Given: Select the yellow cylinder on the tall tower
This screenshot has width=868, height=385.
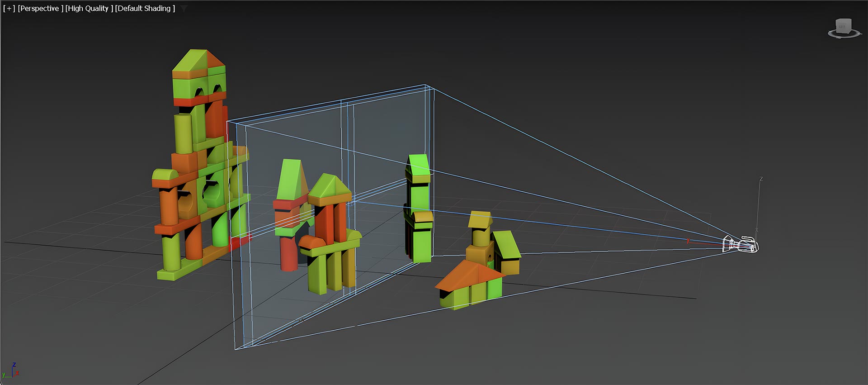Looking at the screenshot, I should (x=183, y=133).
